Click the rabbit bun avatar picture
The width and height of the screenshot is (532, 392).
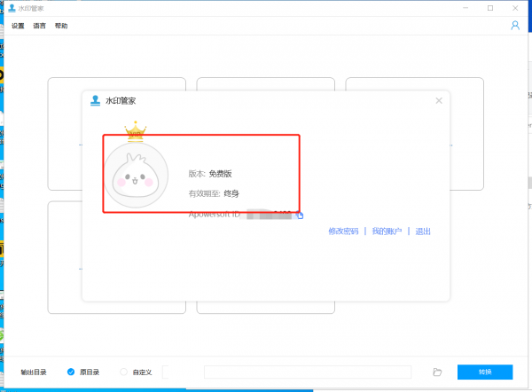pos(136,176)
